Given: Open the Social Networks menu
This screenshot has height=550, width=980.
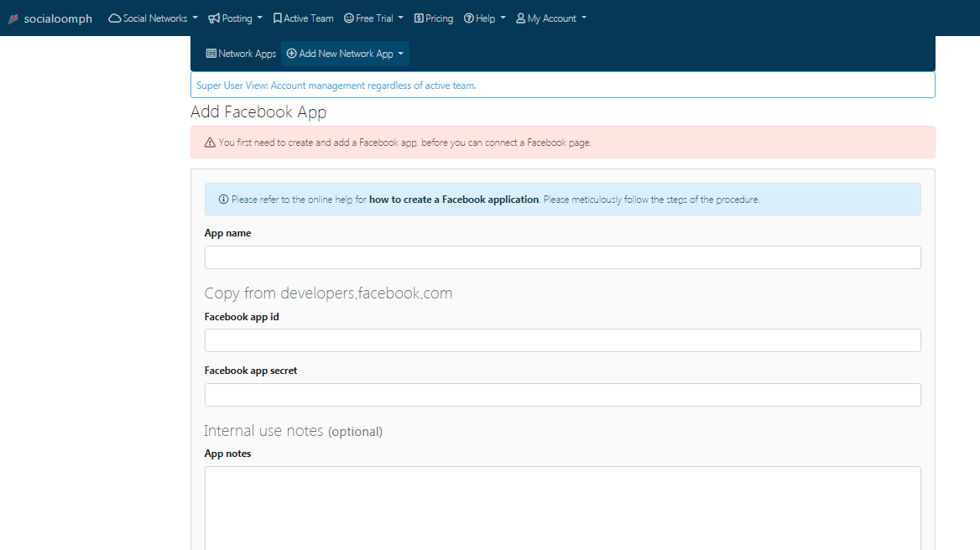Looking at the screenshot, I should [x=153, y=18].
